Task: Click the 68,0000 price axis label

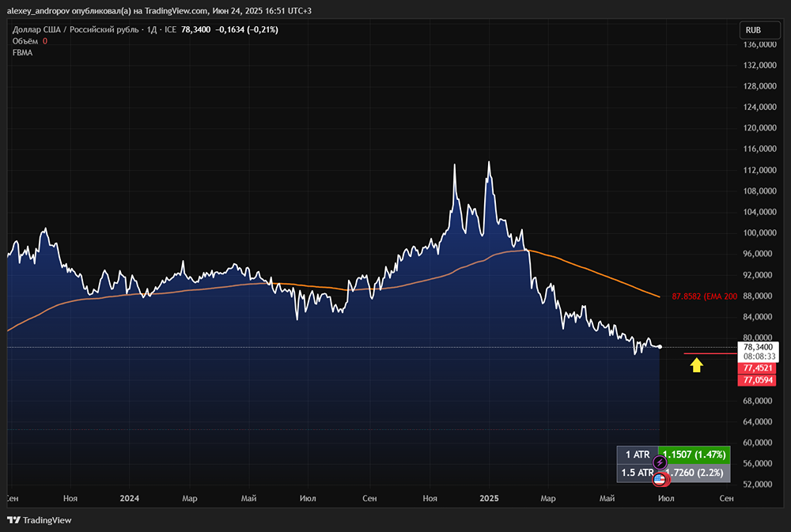Action: [x=758, y=401]
